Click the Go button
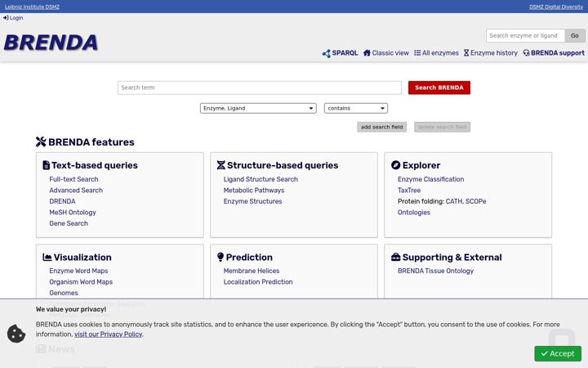The width and height of the screenshot is (588, 368). coord(574,36)
